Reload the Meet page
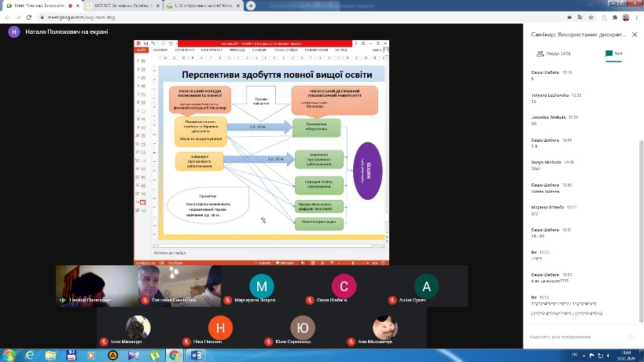 (29, 17)
